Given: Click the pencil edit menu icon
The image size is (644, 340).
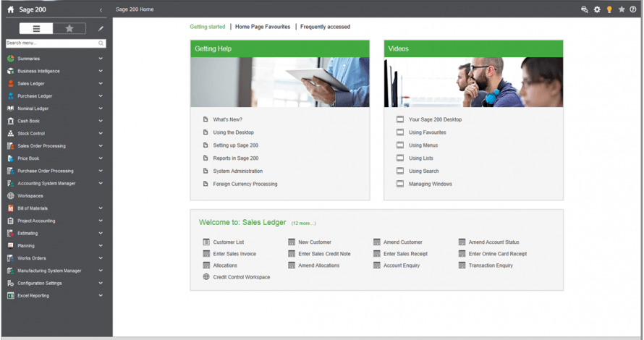Looking at the screenshot, I should [x=101, y=29].
